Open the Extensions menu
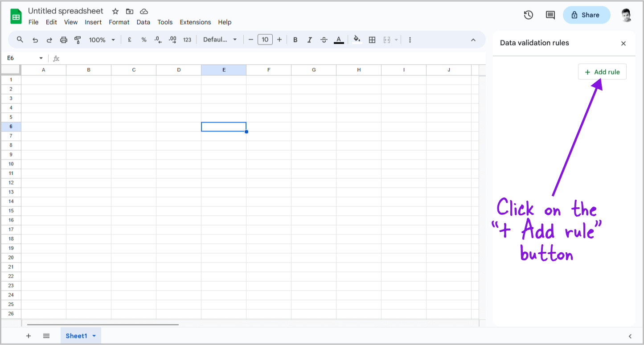644x345 pixels. [x=195, y=22]
